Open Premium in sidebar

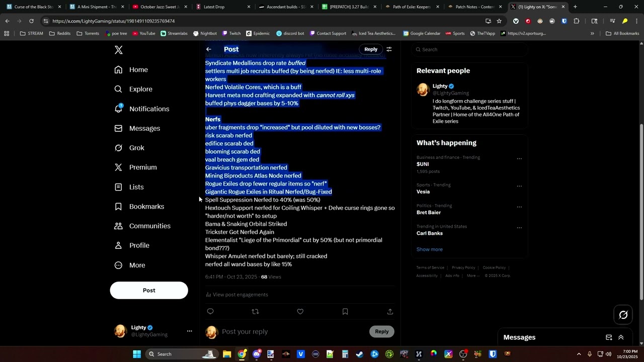coord(136,167)
